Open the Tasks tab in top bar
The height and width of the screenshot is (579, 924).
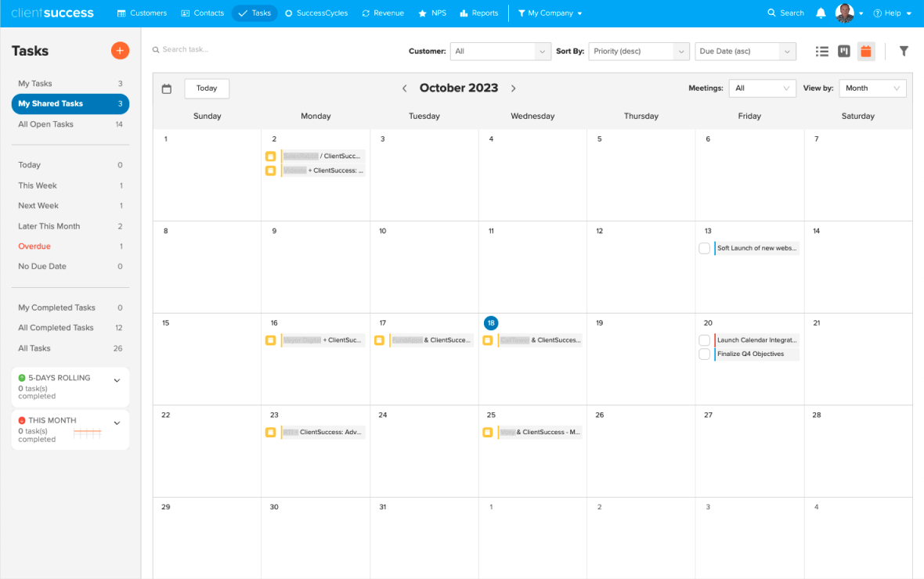point(254,13)
